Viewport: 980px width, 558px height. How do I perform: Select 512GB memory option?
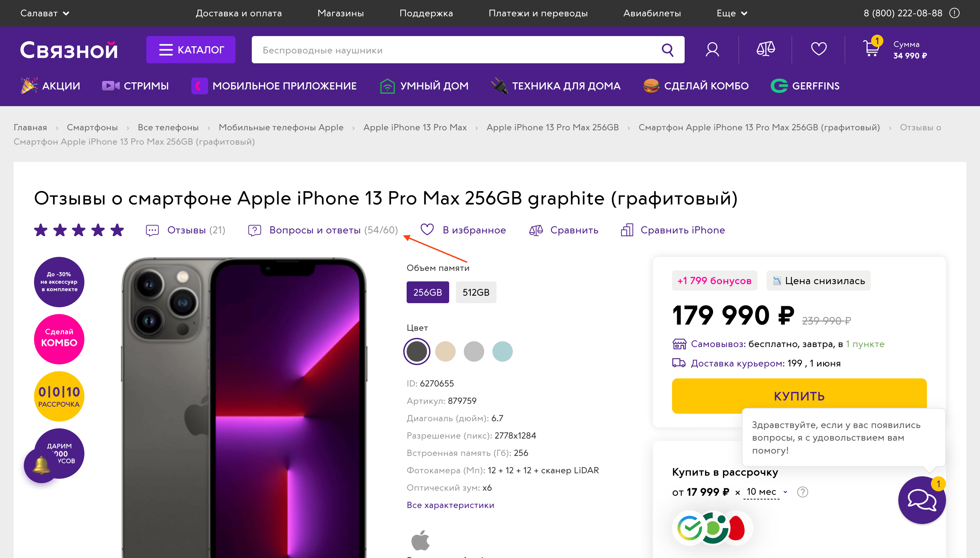(x=476, y=292)
